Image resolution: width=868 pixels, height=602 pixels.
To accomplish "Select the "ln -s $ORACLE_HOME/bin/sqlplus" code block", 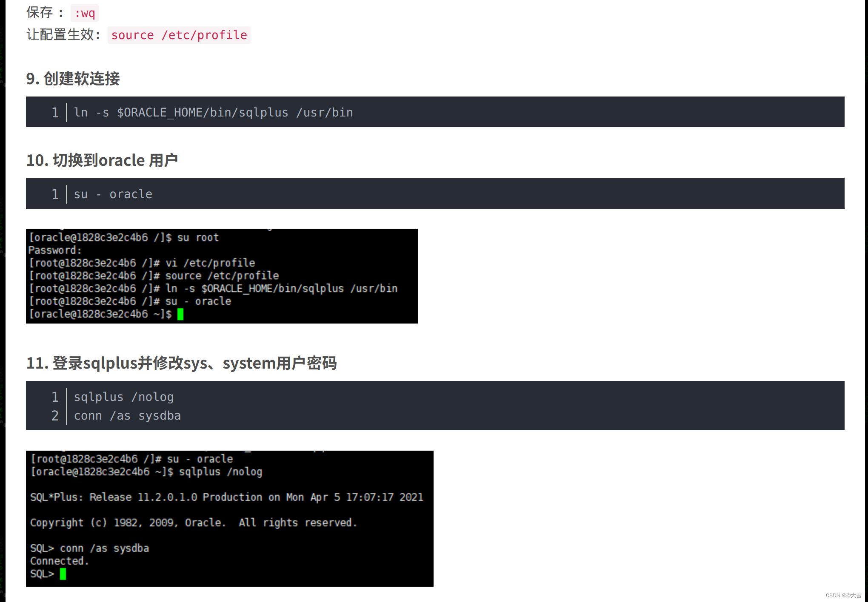I will coord(213,112).
